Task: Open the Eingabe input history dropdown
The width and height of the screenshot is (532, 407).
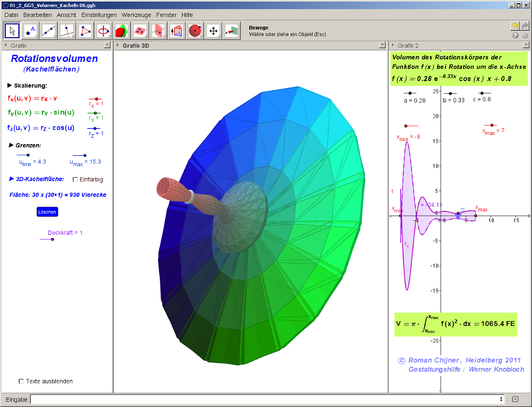Action: coord(501,399)
